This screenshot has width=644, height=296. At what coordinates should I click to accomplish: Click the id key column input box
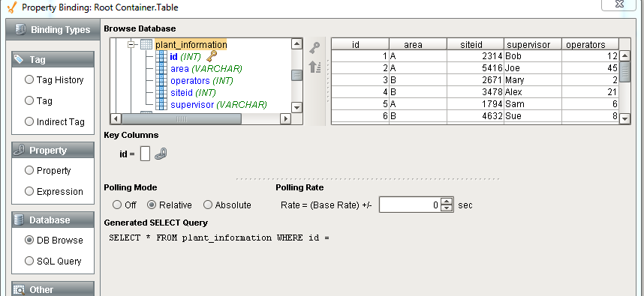145,154
